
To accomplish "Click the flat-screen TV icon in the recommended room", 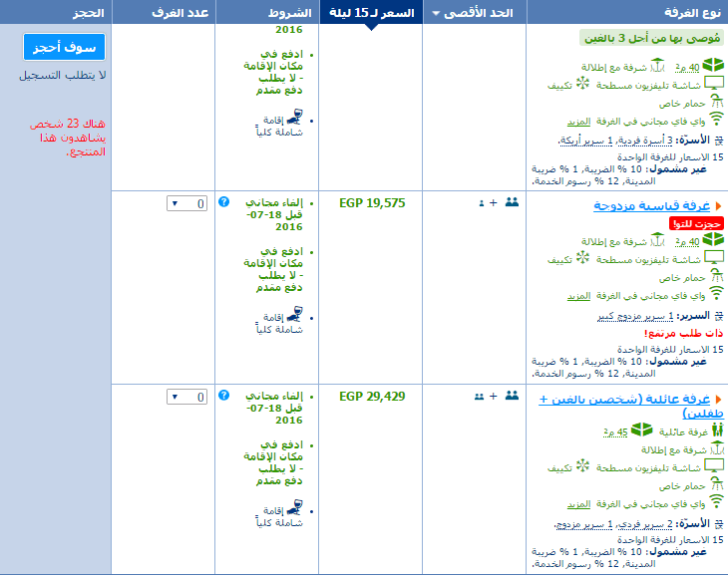I will pos(714,83).
